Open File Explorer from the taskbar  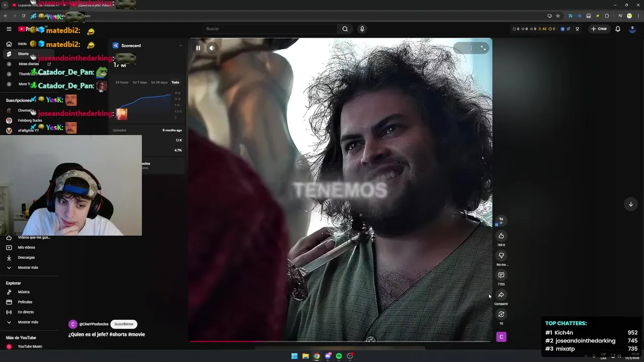tap(305, 356)
